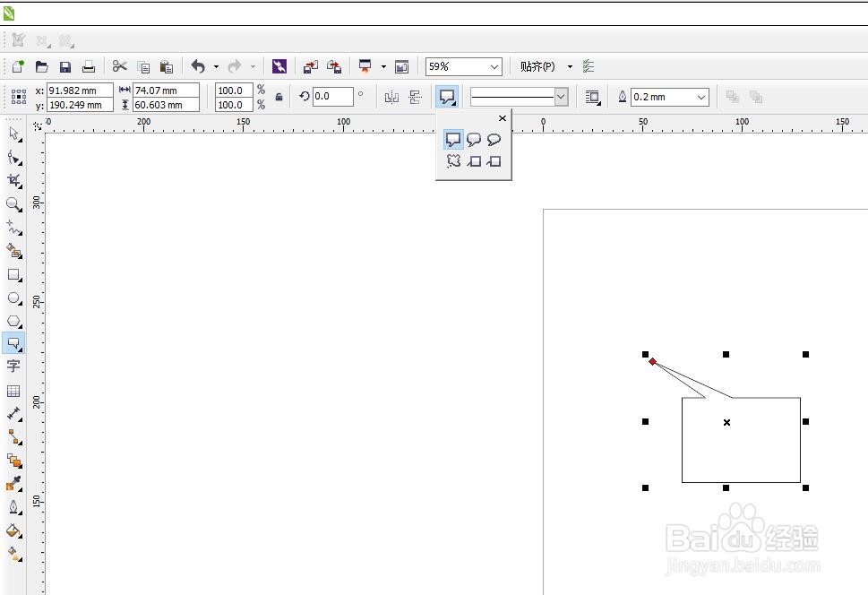Expand the 贴齐(P) dropdown arrow

[570, 67]
